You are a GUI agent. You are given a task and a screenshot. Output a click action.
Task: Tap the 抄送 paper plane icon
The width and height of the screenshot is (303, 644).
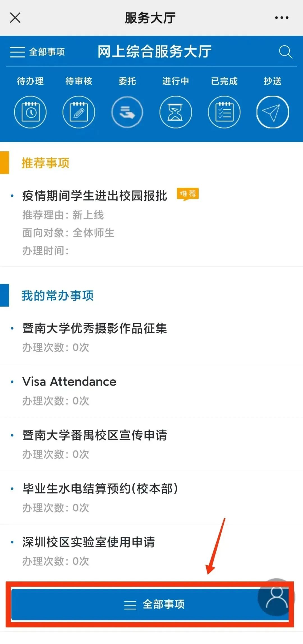[x=272, y=112]
